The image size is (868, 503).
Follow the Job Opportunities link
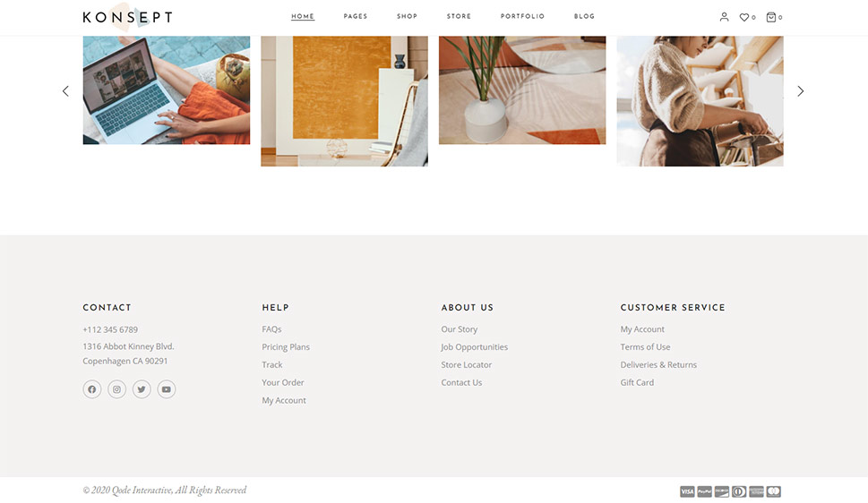tap(475, 347)
